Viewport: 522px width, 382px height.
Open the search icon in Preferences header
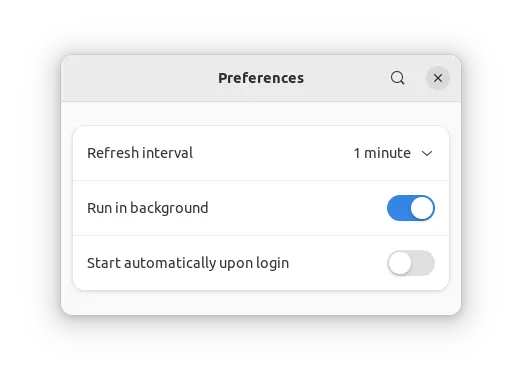click(x=397, y=78)
